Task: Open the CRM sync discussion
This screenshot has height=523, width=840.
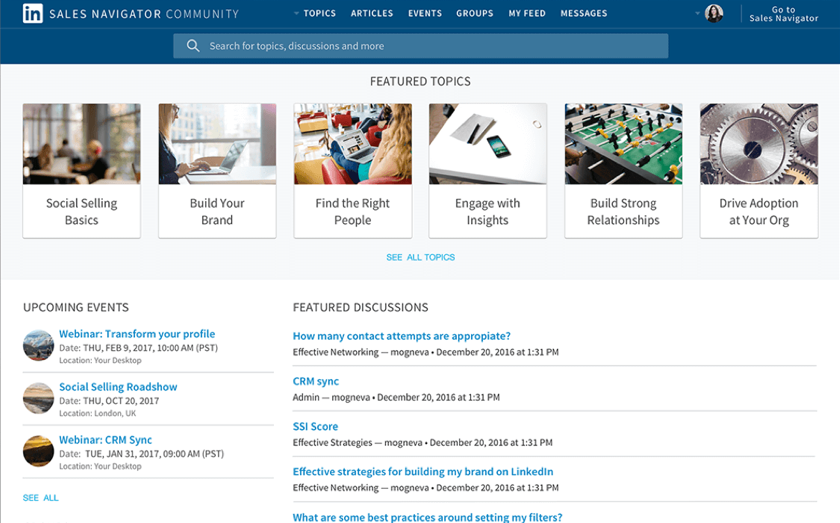Action: 316,382
